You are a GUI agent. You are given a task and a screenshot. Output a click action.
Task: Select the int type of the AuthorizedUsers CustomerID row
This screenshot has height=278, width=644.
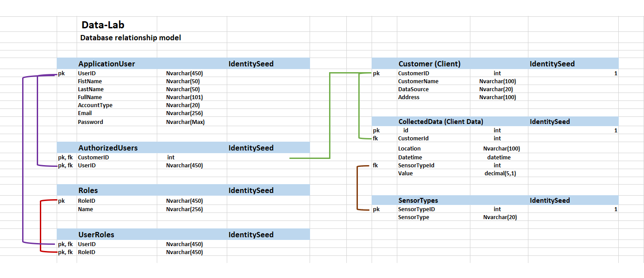click(171, 157)
